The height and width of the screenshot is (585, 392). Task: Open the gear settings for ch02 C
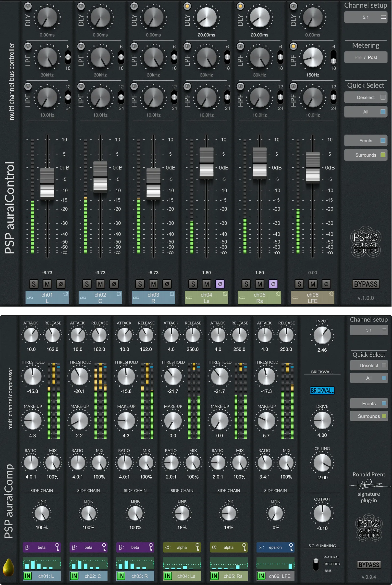coord(119,294)
